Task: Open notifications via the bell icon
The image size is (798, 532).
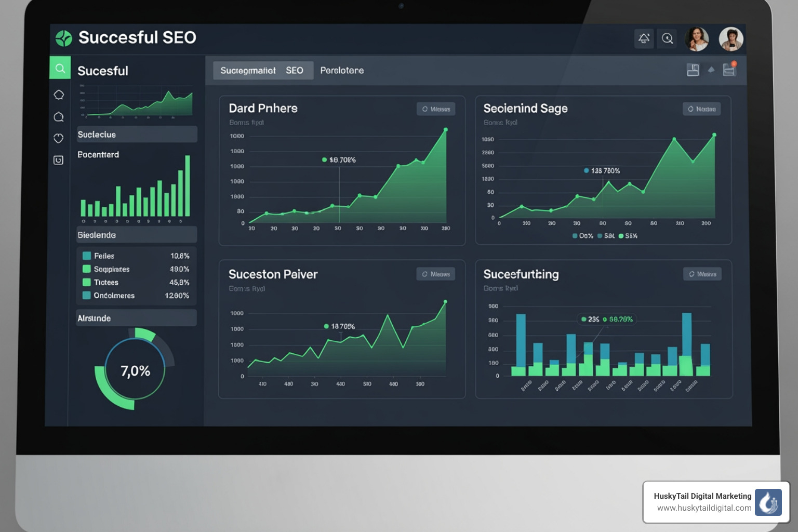Action: click(x=644, y=38)
